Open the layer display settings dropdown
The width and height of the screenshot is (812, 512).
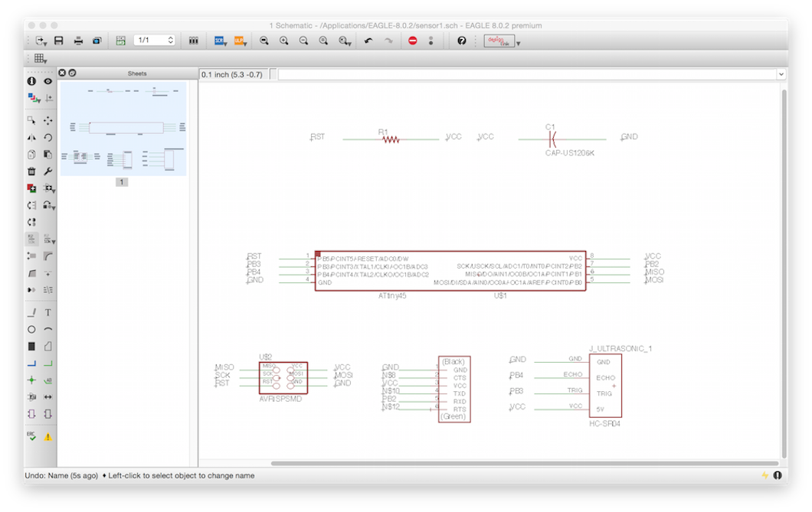[x=34, y=98]
